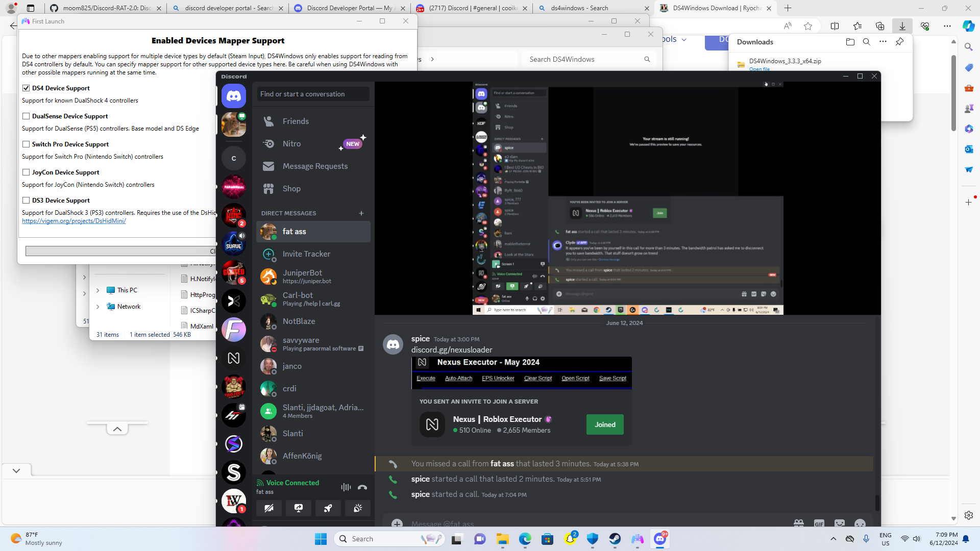Open noise suppression waveform icon
Viewport: 980px width, 551px height.
[346, 487]
